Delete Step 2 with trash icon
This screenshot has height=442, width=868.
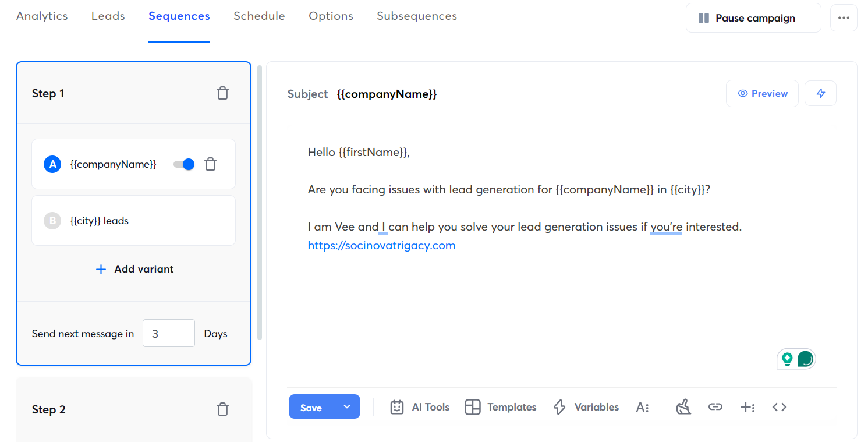(x=222, y=409)
